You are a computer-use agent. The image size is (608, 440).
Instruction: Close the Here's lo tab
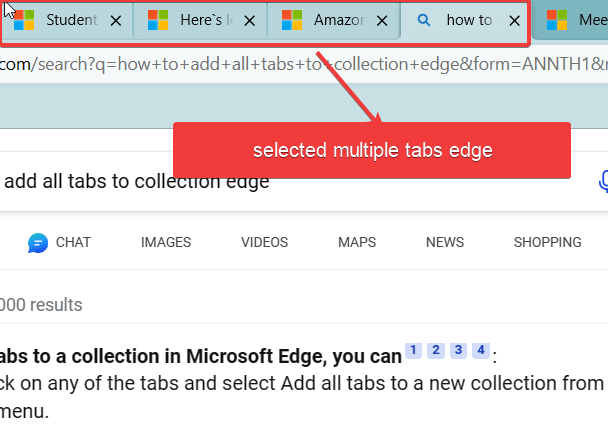248,20
